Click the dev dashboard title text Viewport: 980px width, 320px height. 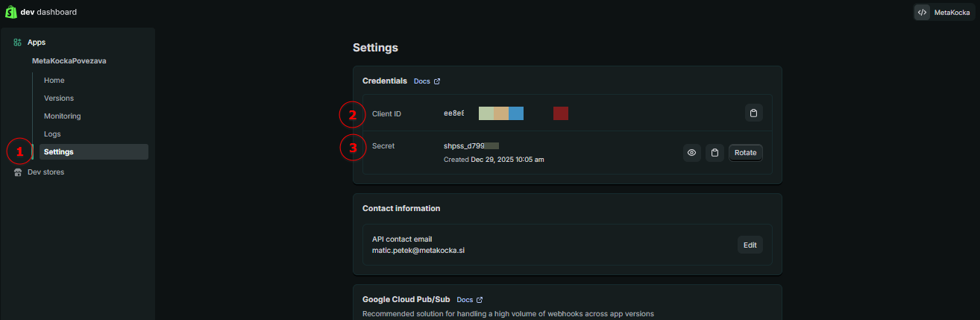coord(48,12)
